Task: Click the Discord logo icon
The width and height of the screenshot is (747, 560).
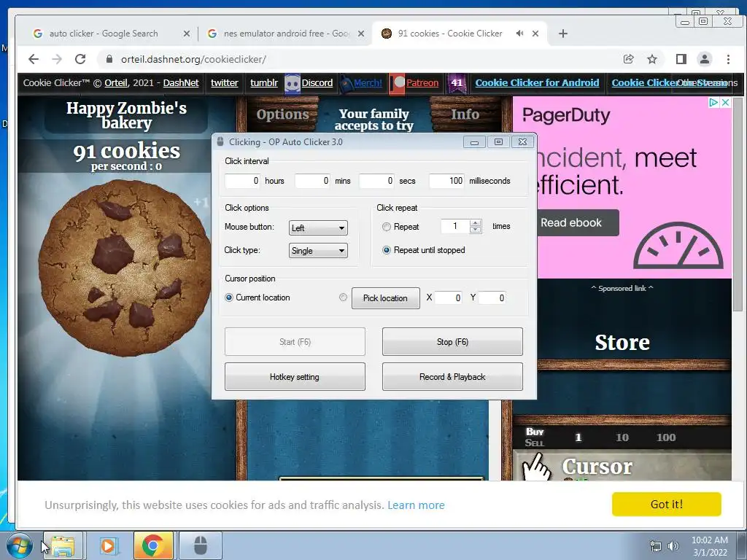Action: click(x=293, y=83)
